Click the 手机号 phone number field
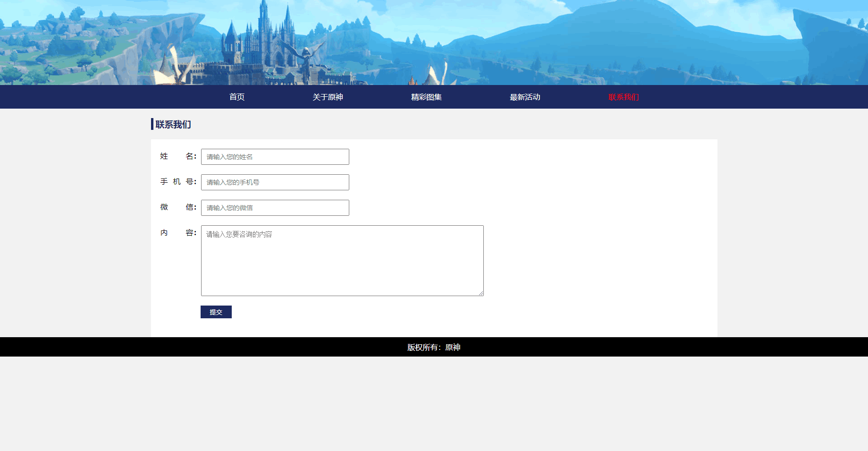 (x=275, y=182)
